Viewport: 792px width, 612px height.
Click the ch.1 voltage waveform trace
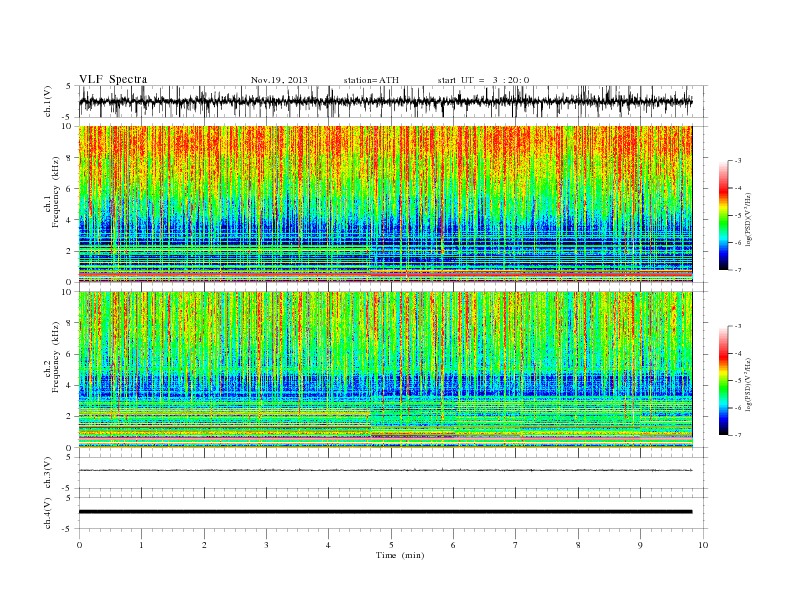385,101
